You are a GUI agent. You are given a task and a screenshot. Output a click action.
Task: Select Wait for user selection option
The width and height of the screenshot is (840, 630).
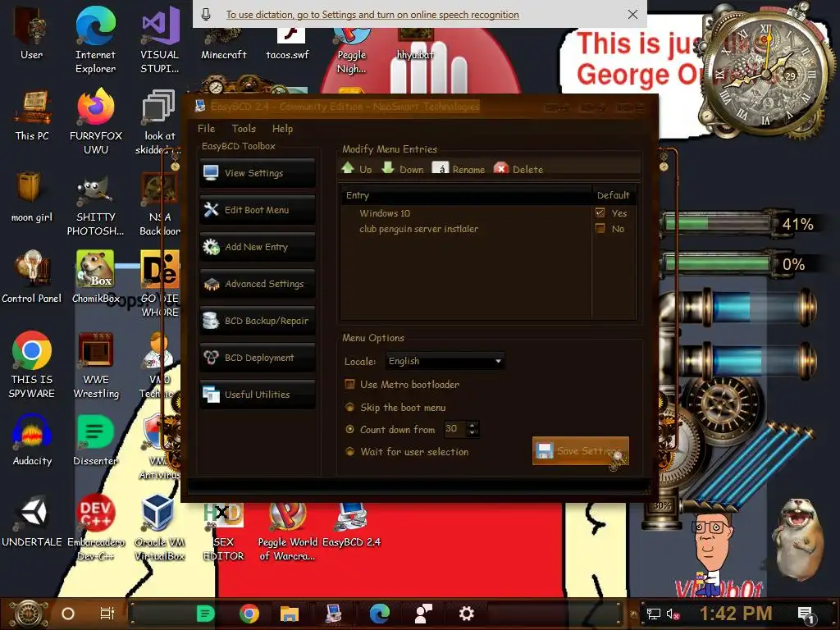click(349, 452)
